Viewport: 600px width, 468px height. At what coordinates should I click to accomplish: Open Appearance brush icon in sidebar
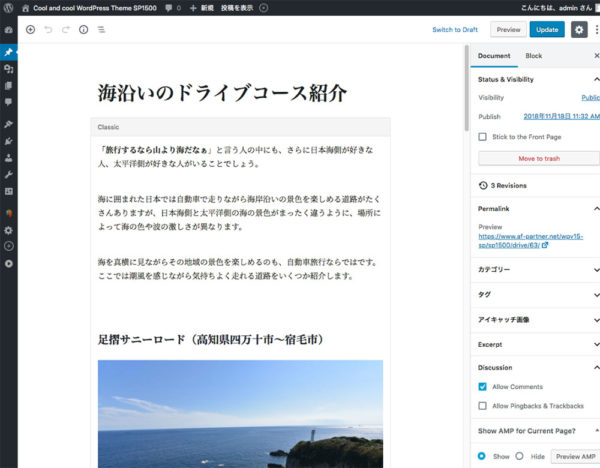pyautogui.click(x=8, y=124)
